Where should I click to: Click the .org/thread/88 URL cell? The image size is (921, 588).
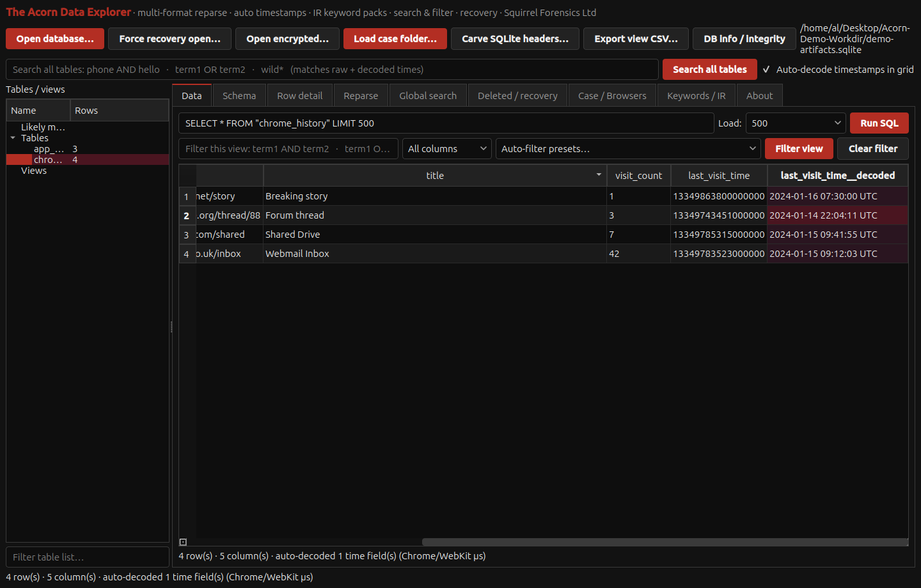click(x=230, y=215)
